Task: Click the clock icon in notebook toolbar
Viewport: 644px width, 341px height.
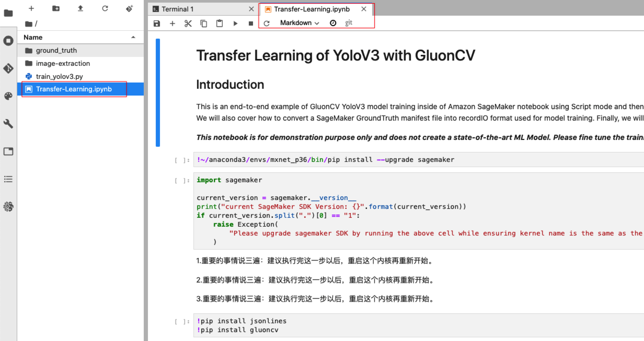Action: [x=333, y=23]
